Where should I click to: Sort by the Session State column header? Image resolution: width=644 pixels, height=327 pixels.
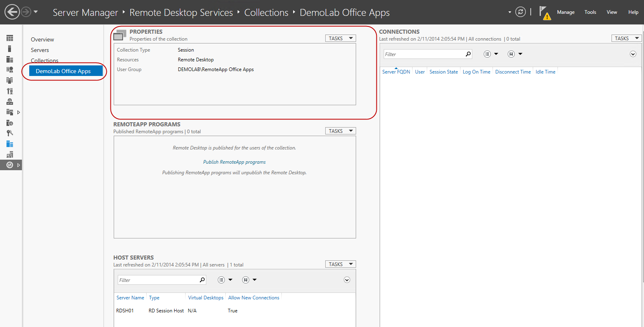443,72
